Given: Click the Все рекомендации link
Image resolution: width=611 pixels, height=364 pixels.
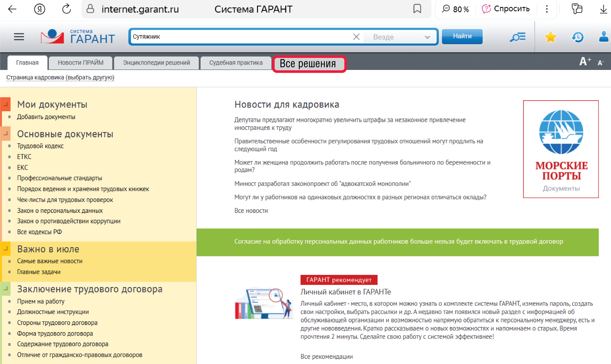Looking at the screenshot, I should (x=327, y=356).
